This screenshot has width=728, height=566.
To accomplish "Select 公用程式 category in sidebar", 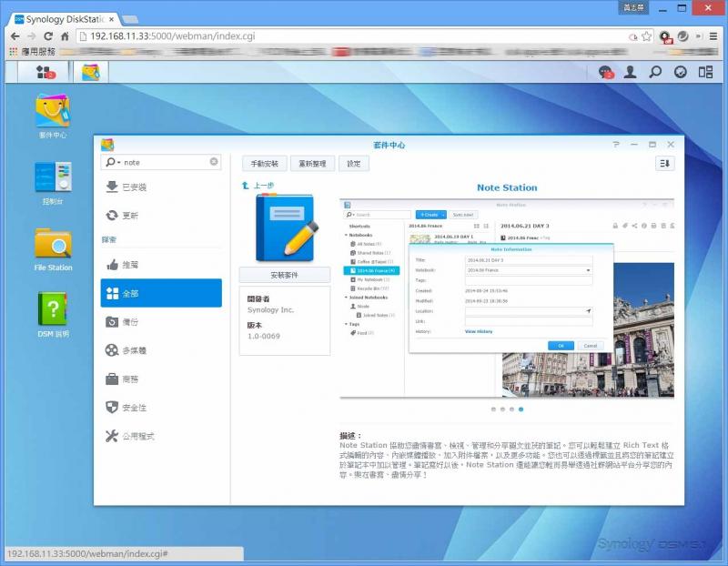I will tap(161, 436).
